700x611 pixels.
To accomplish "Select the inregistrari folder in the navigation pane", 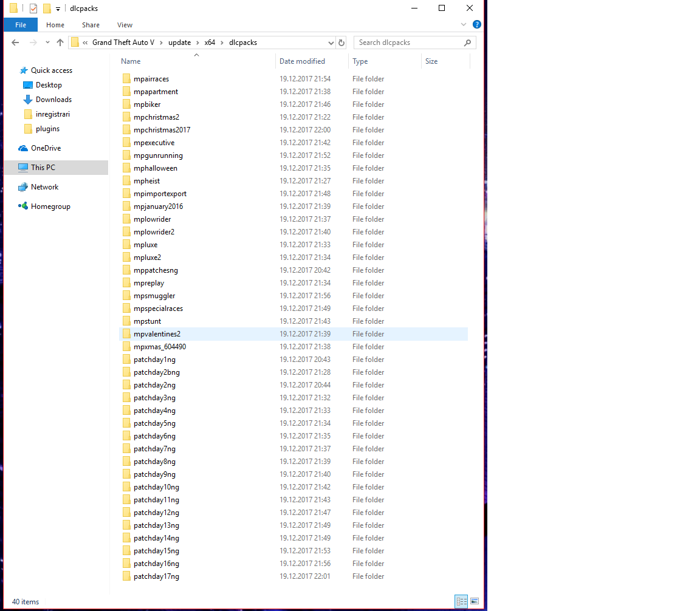I will [53, 114].
